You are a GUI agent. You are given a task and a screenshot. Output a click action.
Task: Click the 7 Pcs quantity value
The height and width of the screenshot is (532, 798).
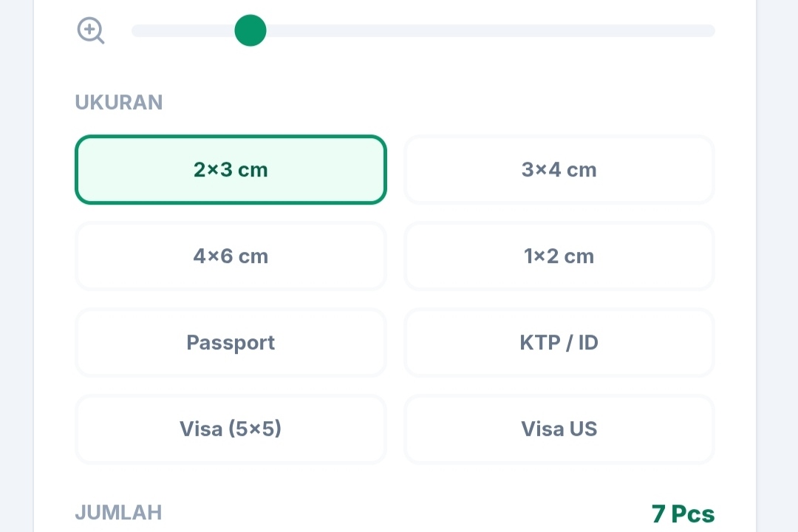pos(683,514)
